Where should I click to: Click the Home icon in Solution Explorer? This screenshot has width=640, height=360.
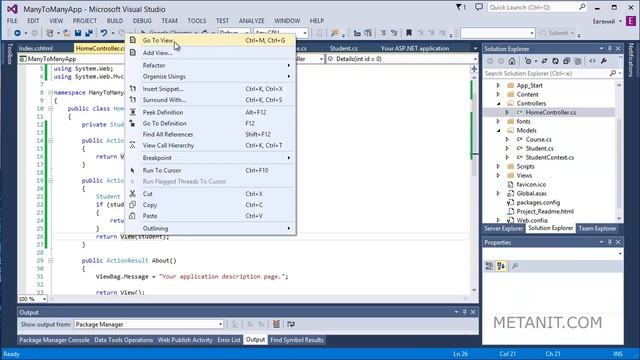pyautogui.click(x=512, y=61)
